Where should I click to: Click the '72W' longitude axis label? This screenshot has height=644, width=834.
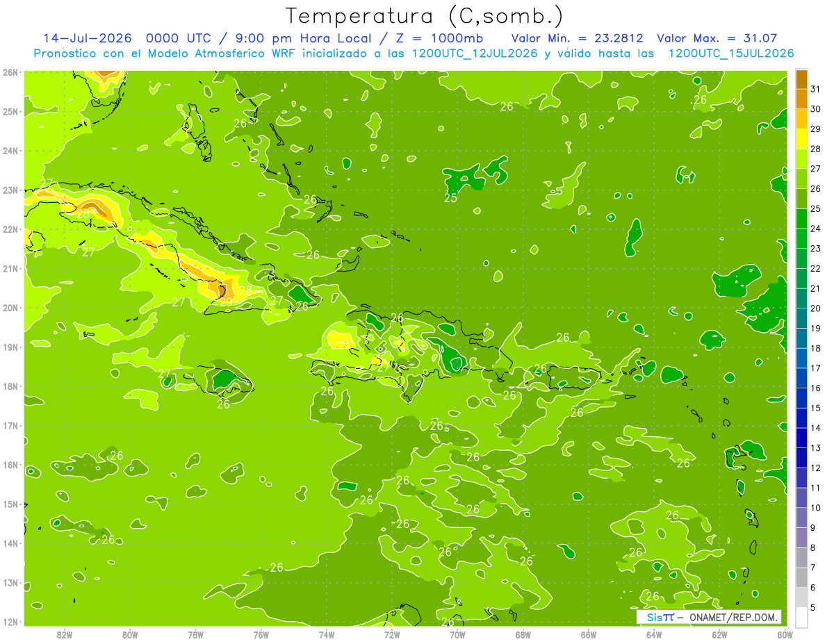[x=392, y=634]
